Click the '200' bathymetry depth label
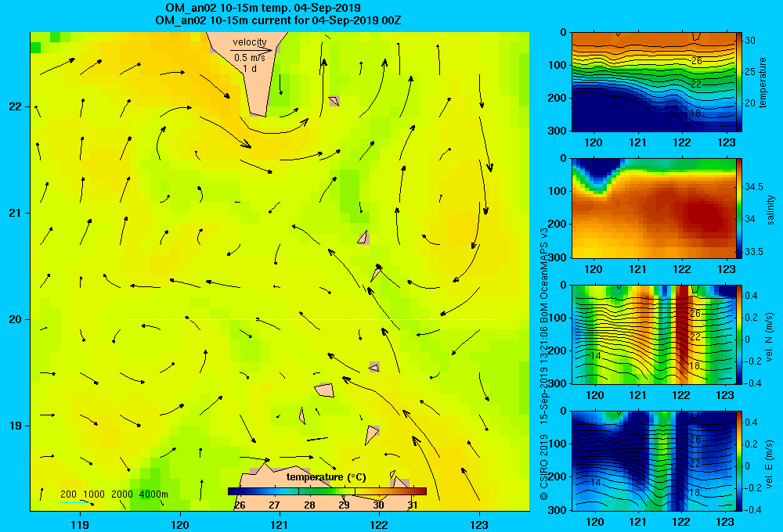The height and width of the screenshot is (532, 783). point(68,494)
